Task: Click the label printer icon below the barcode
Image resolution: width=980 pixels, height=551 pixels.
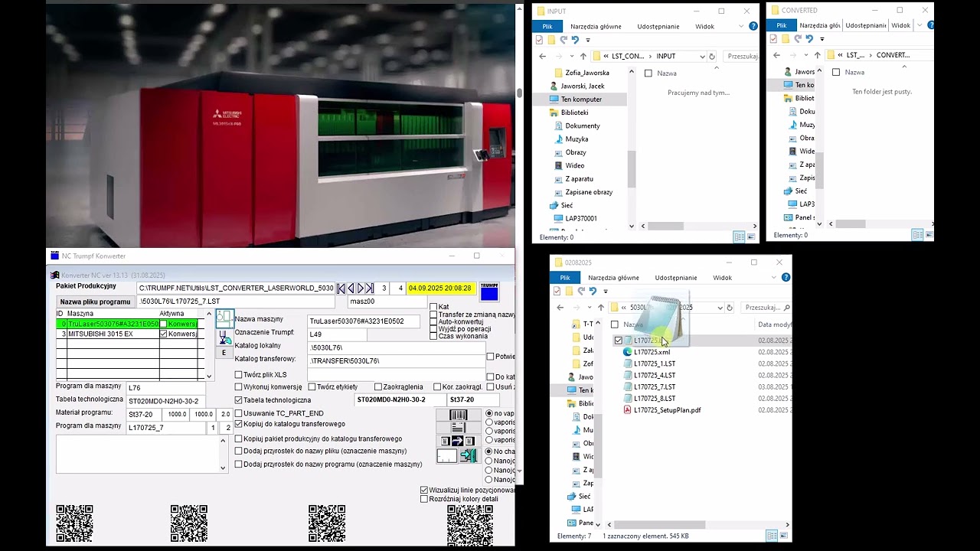Action: [x=458, y=427]
